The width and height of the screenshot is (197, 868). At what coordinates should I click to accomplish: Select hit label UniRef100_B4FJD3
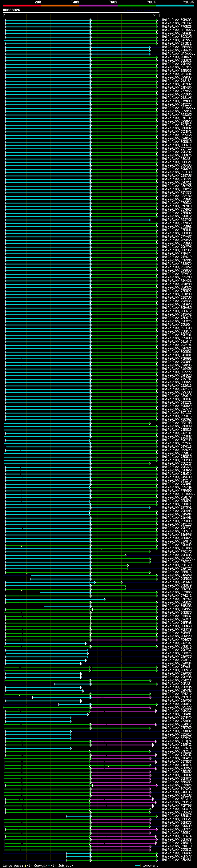point(177,606)
